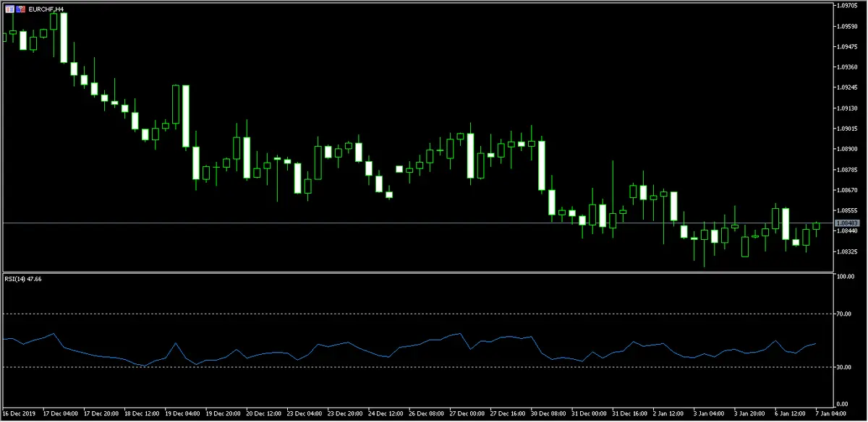Viewport: 868px width, 422px height.
Task: Click the 16 Dec 2019 date label
Action: click(x=20, y=414)
